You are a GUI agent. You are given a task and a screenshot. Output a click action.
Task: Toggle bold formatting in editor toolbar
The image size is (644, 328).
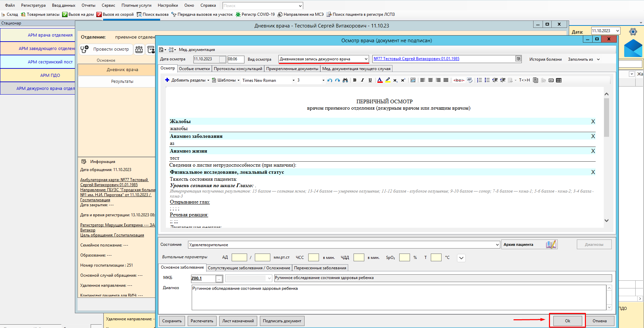click(355, 80)
